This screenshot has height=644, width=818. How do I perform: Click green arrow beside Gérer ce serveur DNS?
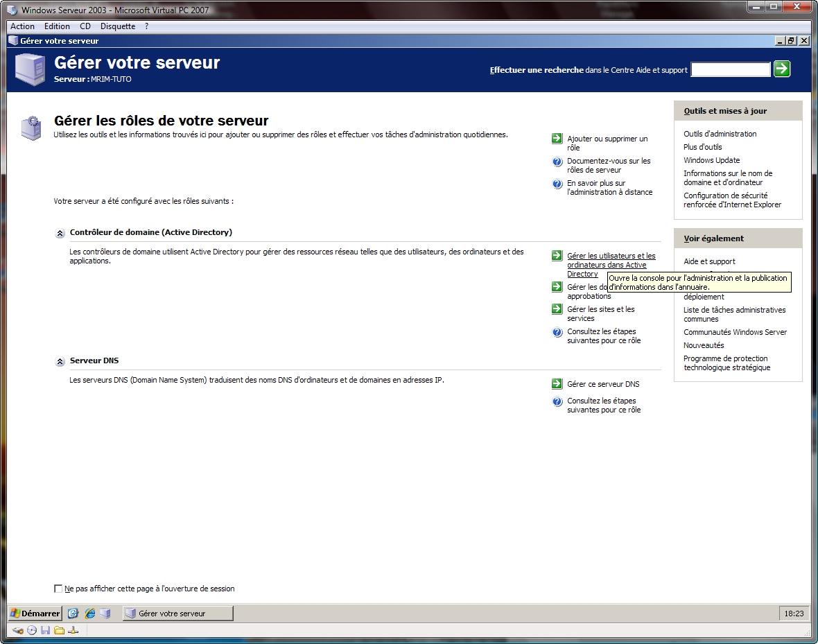coord(557,384)
